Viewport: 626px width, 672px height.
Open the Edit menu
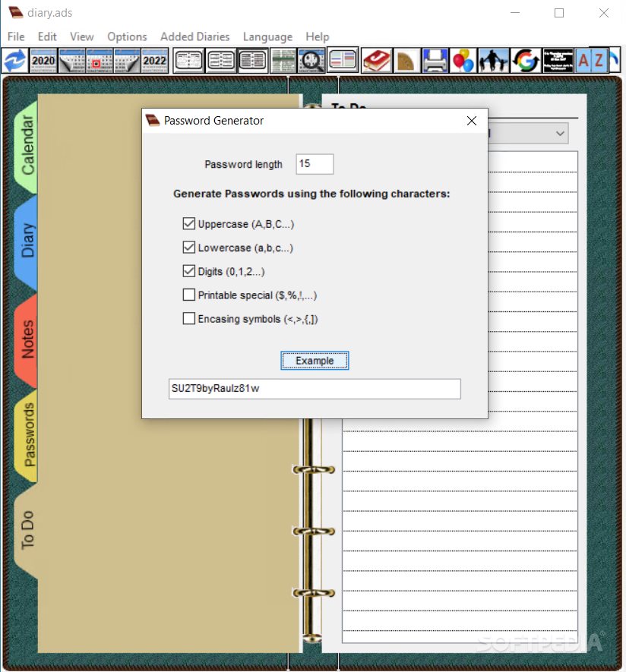click(x=47, y=36)
